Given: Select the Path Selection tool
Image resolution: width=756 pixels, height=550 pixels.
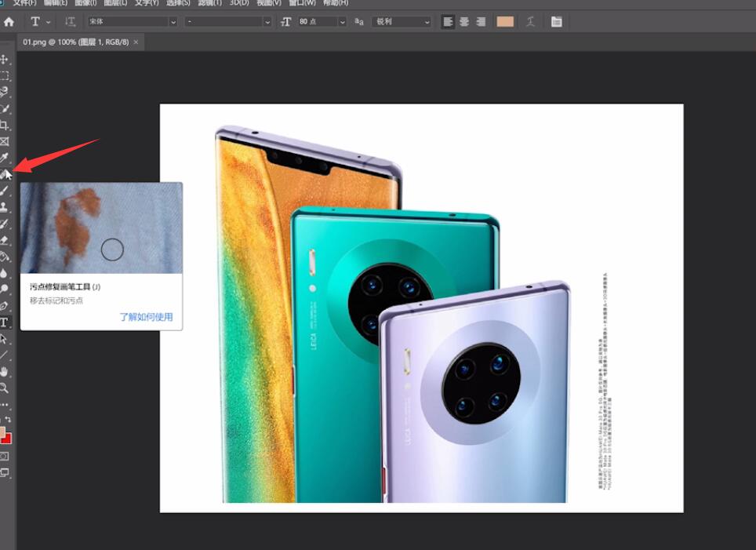Looking at the screenshot, I should click(x=5, y=339).
